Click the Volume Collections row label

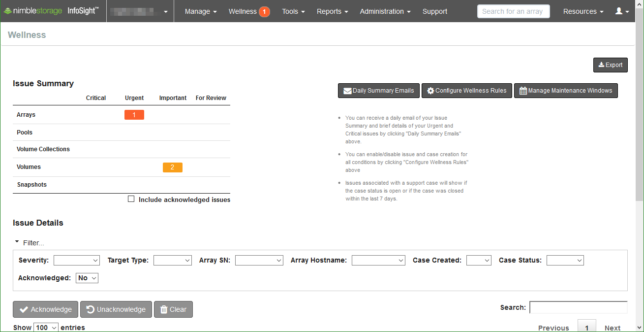point(43,149)
